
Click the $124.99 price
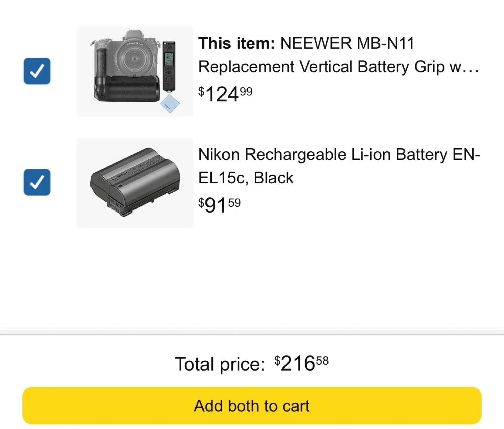click(x=225, y=94)
